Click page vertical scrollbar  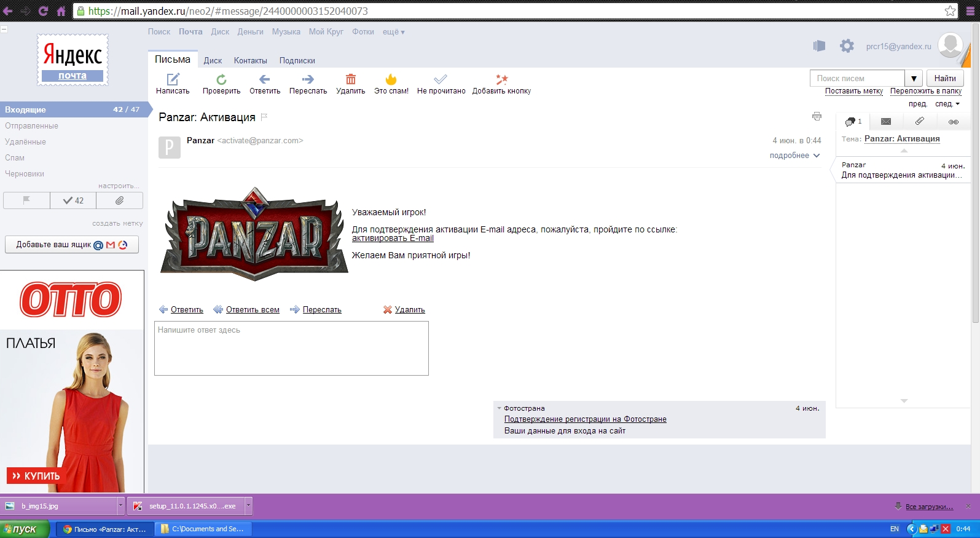pos(975,172)
